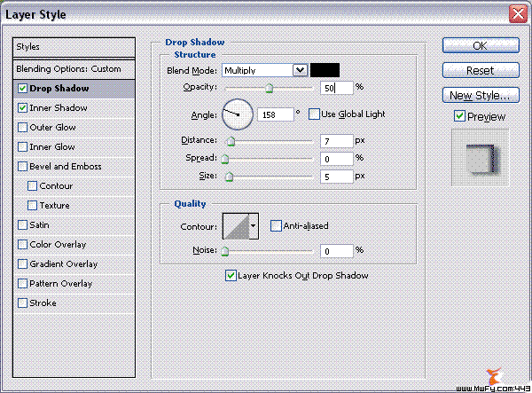Tick the Texture sub-effect checkbox
This screenshot has width=532, height=393.
(x=32, y=205)
